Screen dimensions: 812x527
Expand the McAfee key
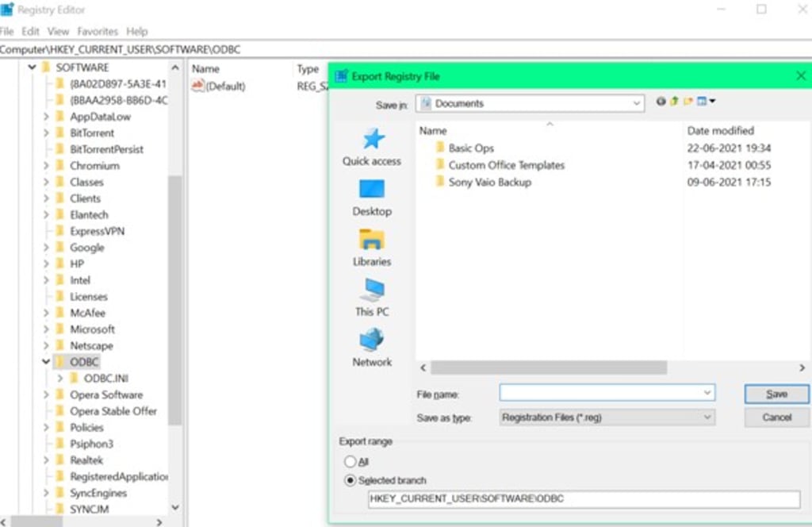click(x=46, y=313)
